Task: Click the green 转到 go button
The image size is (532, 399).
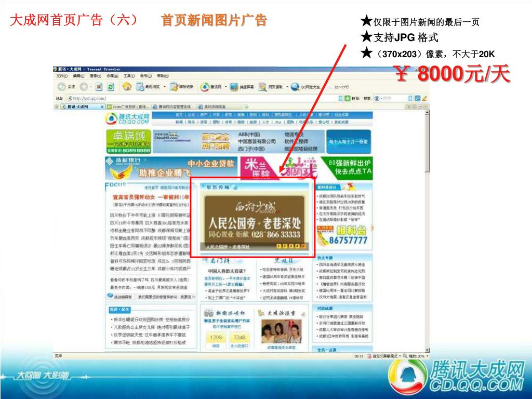Action: (352, 98)
